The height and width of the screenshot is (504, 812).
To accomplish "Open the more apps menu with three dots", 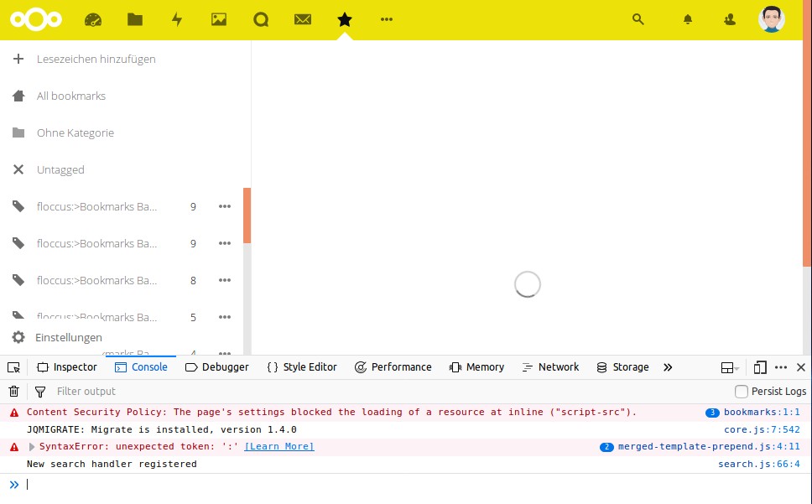I will [386, 18].
